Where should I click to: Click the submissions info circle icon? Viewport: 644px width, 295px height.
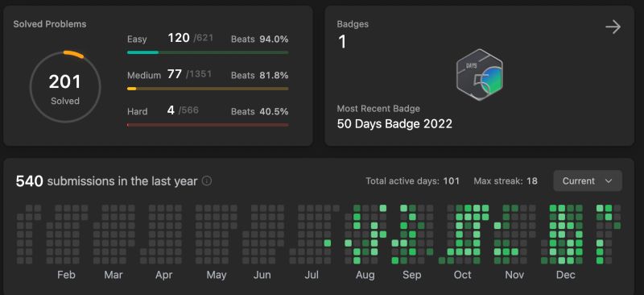tap(207, 181)
